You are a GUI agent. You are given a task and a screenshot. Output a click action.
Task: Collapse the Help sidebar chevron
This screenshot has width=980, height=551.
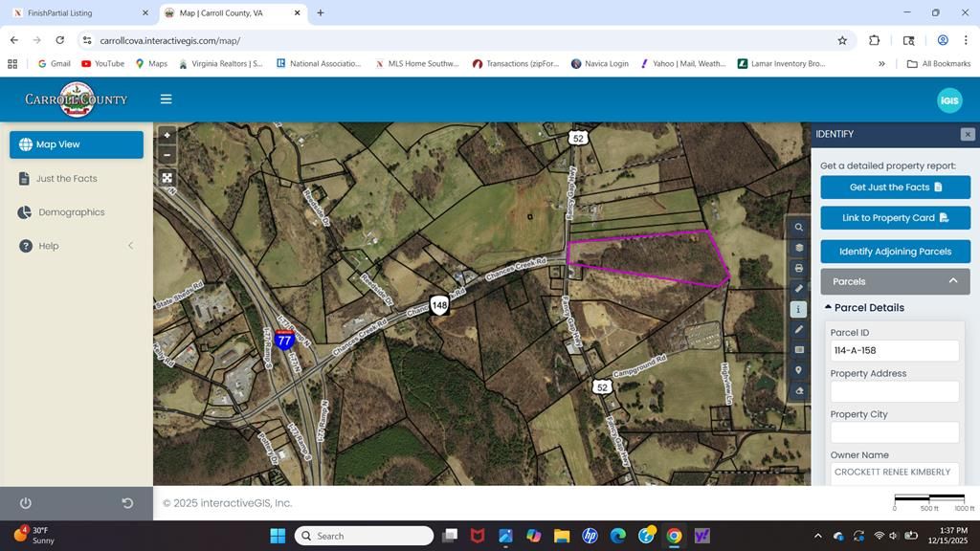pyautogui.click(x=130, y=245)
